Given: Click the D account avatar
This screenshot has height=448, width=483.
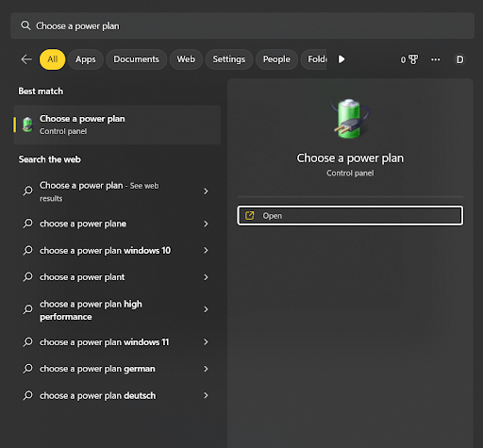Looking at the screenshot, I should (459, 59).
